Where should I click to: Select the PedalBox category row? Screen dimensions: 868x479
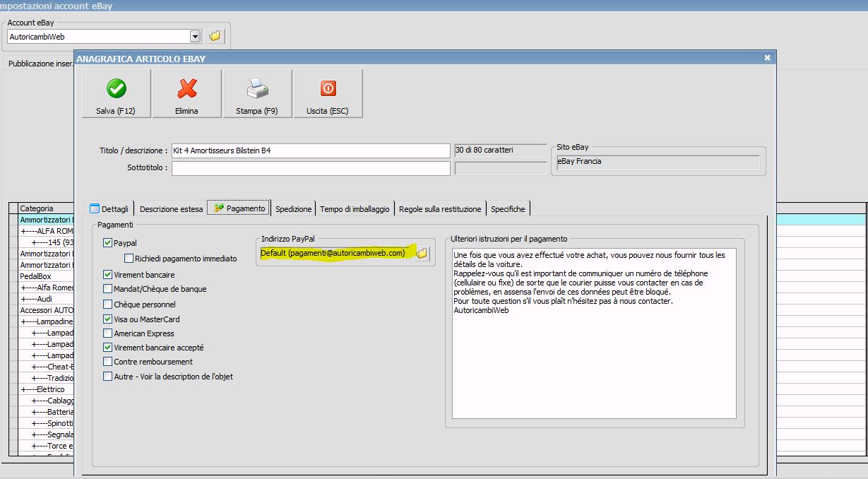(47, 276)
